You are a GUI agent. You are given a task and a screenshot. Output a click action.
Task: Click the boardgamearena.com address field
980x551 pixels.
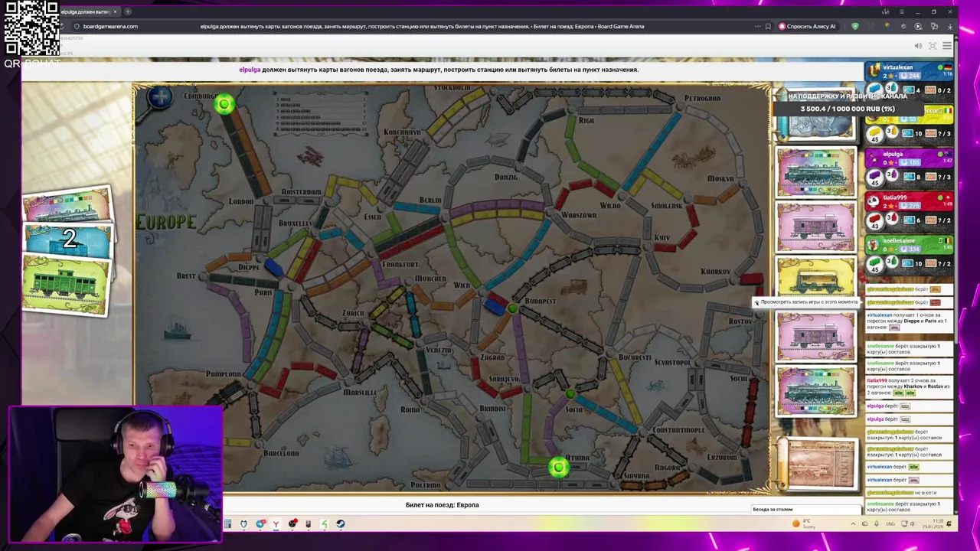coord(110,26)
